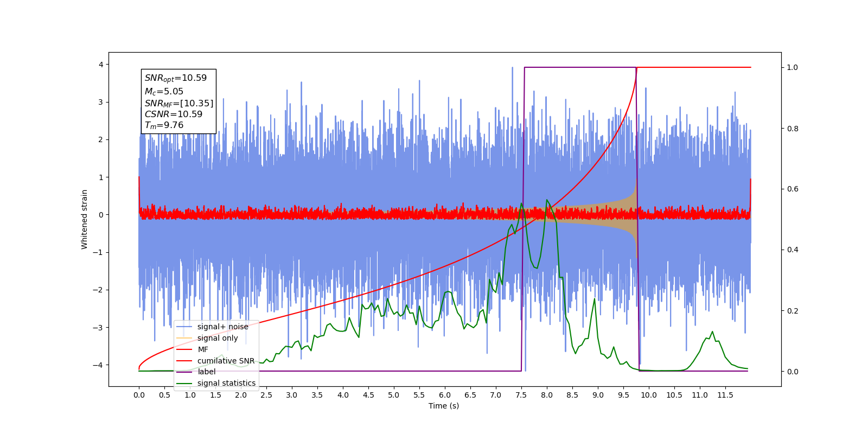Click the −4 tick on the strain axis
868x434 pixels.
pos(98,365)
